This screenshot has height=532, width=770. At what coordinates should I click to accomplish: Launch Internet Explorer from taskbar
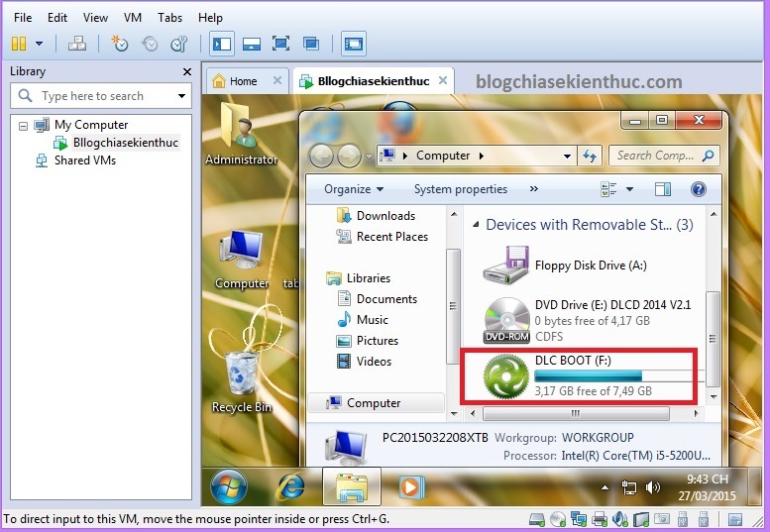coord(290,487)
